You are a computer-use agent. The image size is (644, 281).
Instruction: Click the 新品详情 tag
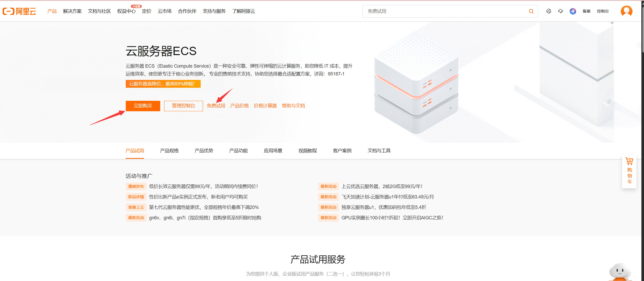click(x=136, y=197)
